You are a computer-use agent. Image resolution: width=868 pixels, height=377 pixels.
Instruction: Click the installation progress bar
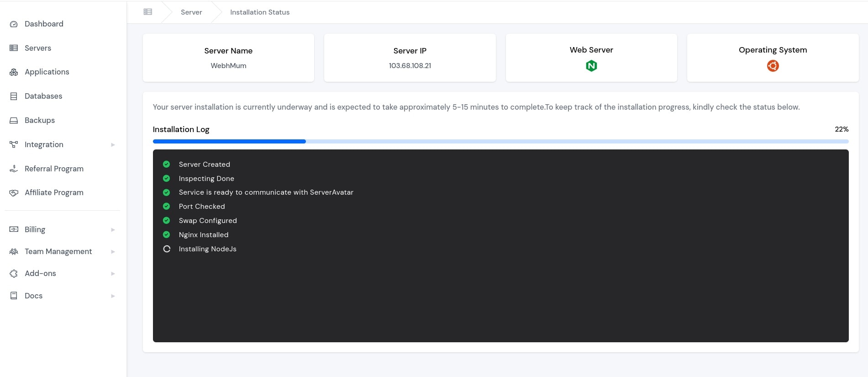(500, 142)
